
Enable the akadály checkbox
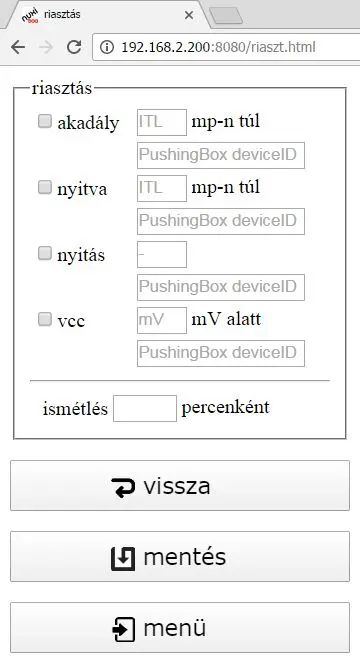click(45, 121)
